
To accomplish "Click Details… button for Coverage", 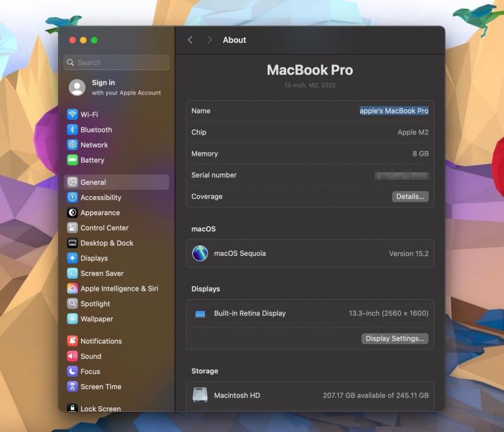I will point(410,197).
